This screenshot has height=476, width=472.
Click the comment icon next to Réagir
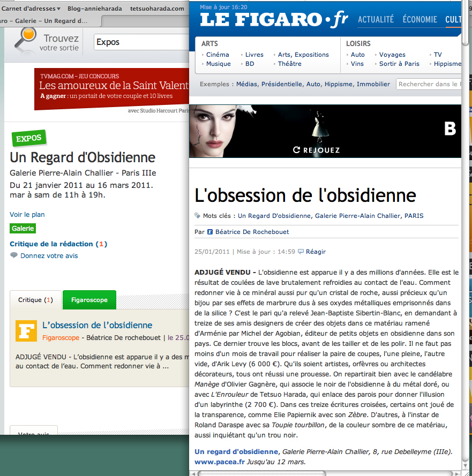(x=301, y=252)
